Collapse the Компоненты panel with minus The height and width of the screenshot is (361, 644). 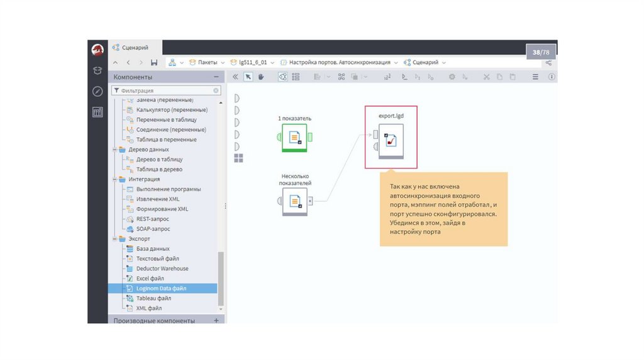216,77
